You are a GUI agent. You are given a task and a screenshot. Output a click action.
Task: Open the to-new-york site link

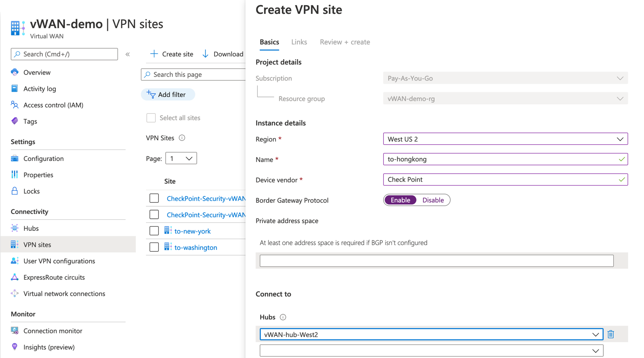(x=192, y=231)
